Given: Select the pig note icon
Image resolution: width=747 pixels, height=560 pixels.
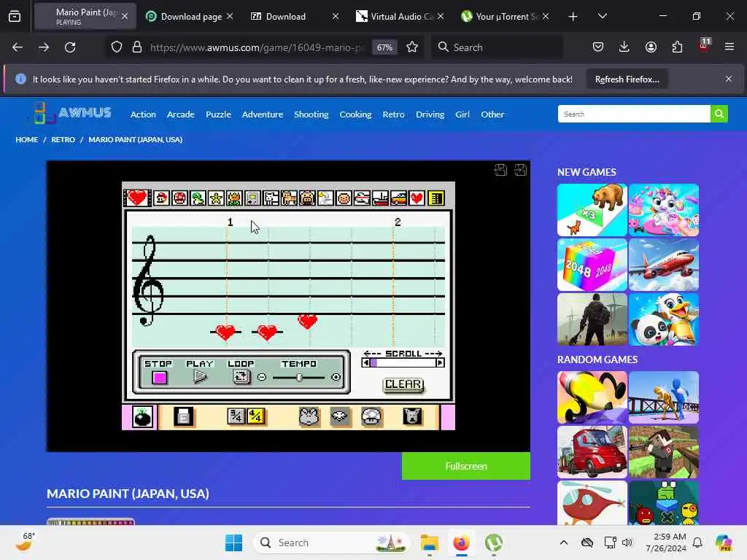Looking at the screenshot, I should [307, 198].
